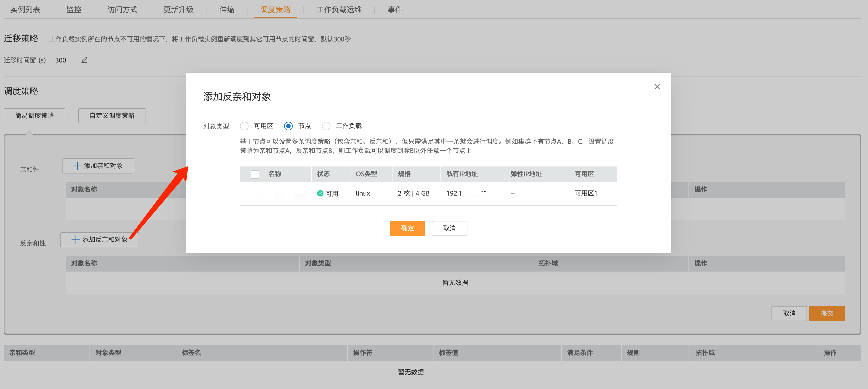Check the linux node row checkbox

(x=255, y=194)
